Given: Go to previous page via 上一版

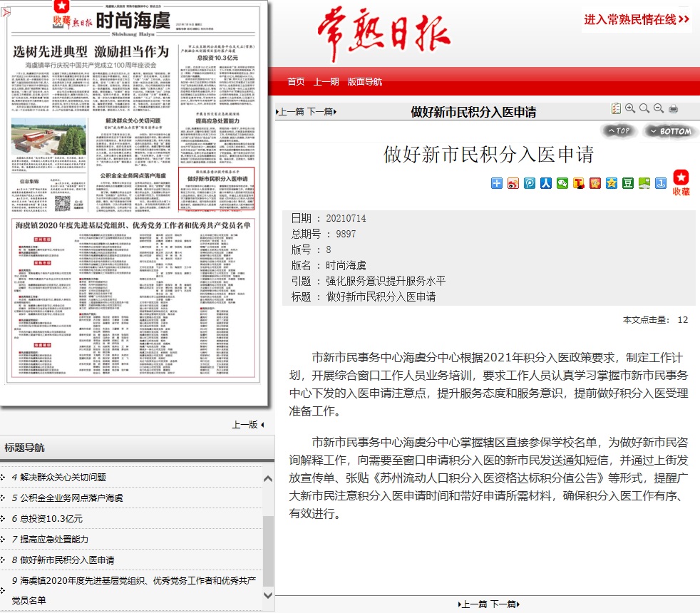Looking at the screenshot, I should click(x=247, y=425).
